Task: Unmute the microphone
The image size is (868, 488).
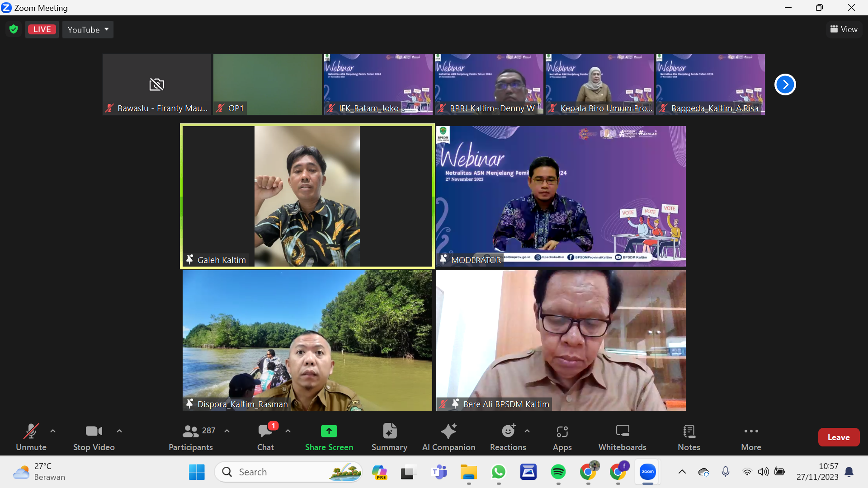Action: pos(31,436)
